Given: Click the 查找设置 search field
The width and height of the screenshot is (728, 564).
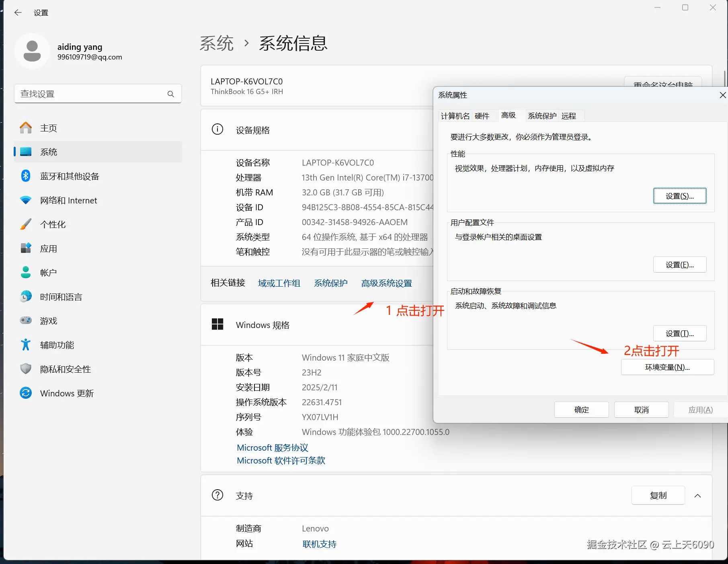Looking at the screenshot, I should click(x=98, y=94).
